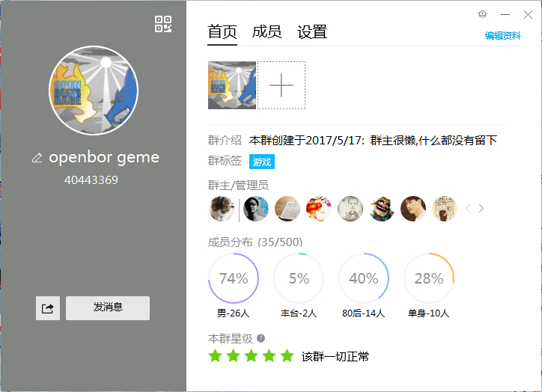Add a group photo via plus box

pos(281,85)
